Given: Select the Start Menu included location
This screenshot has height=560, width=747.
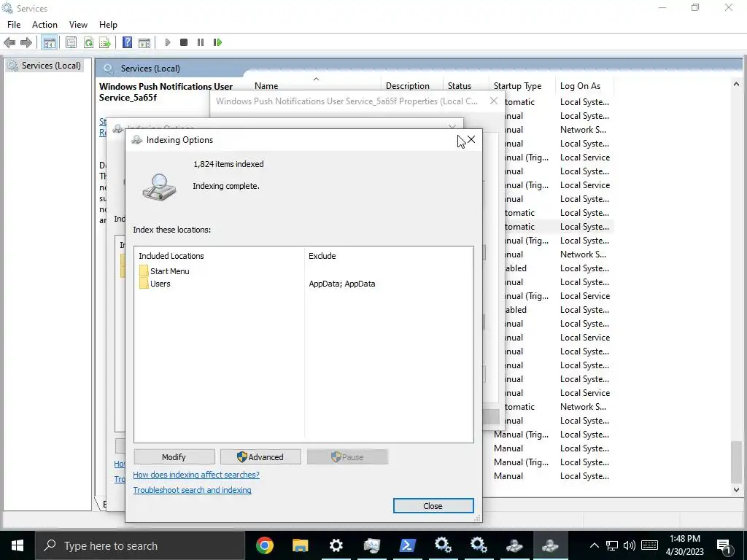Looking at the screenshot, I should [164, 271].
